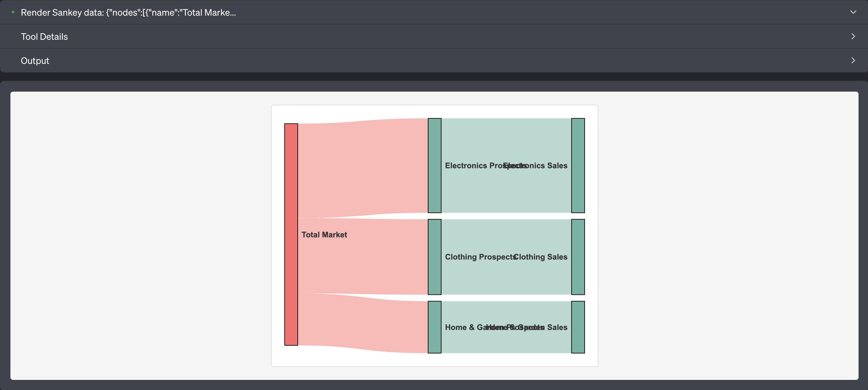Open the Tool Details row
Screen dimensions: 868x390
point(434,37)
